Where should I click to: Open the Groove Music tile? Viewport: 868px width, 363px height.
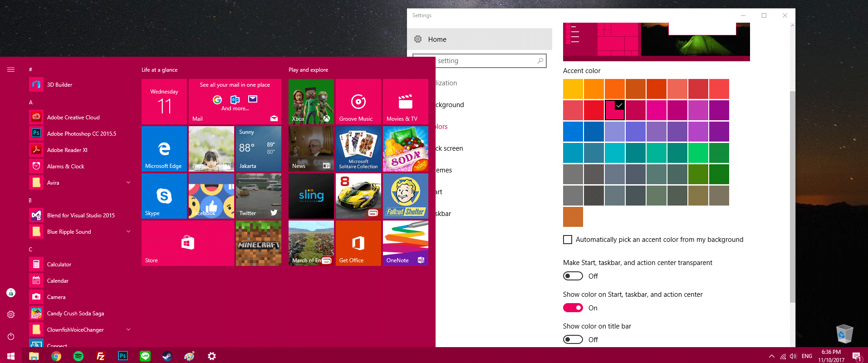[358, 102]
